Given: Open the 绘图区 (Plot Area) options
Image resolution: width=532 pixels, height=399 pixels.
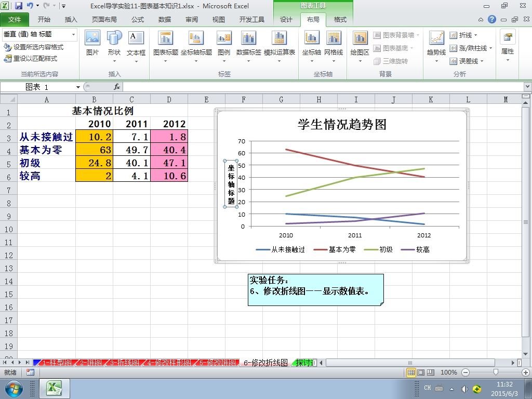Looking at the screenshot, I should coord(360,46).
